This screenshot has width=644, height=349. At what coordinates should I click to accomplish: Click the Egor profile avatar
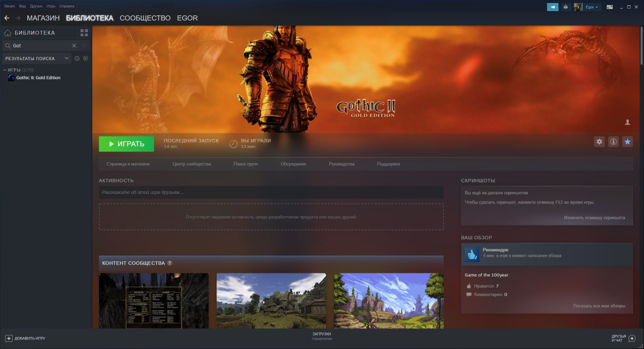point(578,7)
